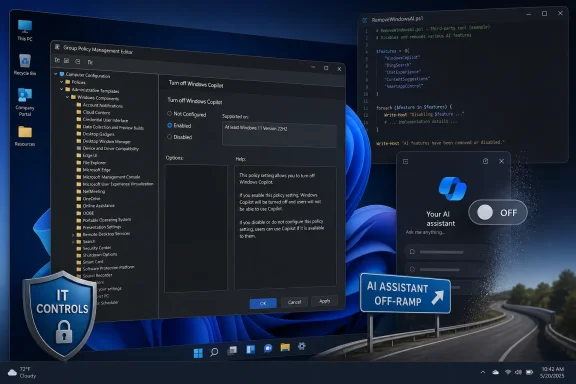Collapse Administrative Templates tree node arrow
This screenshot has width=576, height=384.
click(61, 89)
